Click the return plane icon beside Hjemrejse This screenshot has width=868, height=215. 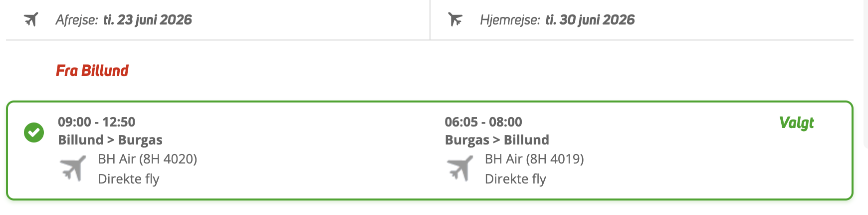click(455, 20)
